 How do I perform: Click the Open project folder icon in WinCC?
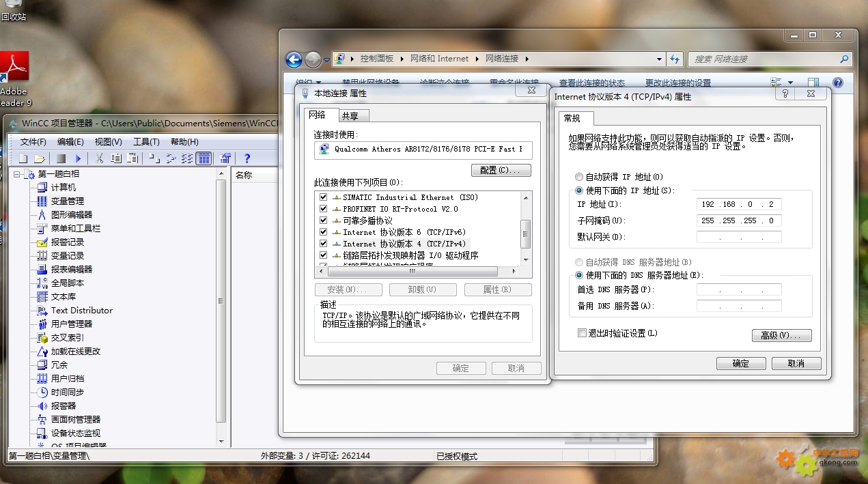tap(40, 158)
